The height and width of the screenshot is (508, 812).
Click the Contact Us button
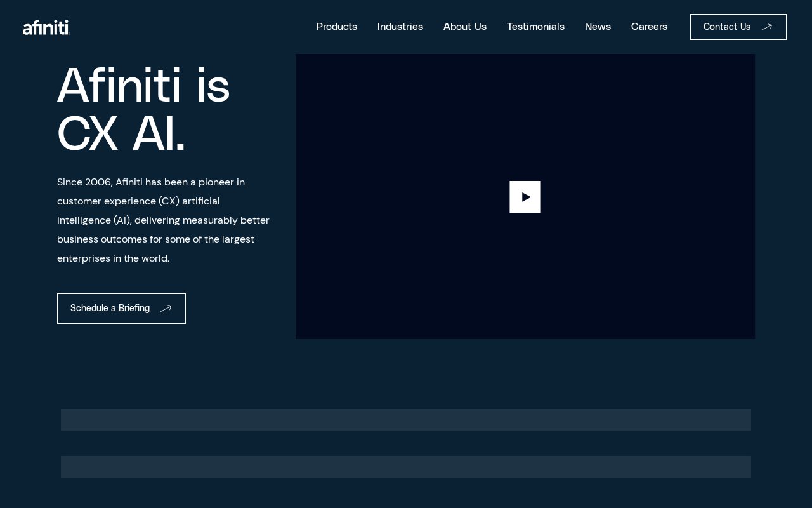pyautogui.click(x=738, y=27)
